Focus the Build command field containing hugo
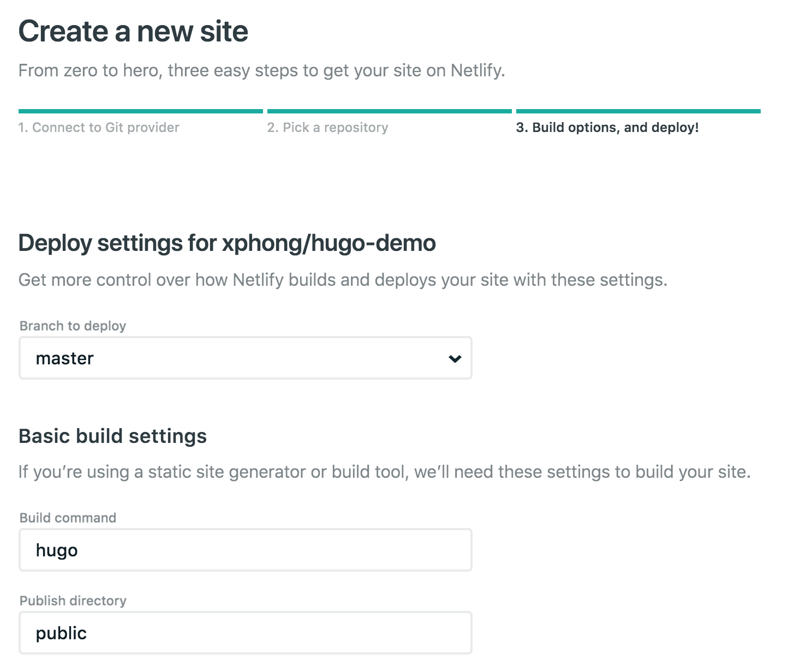 (x=245, y=550)
